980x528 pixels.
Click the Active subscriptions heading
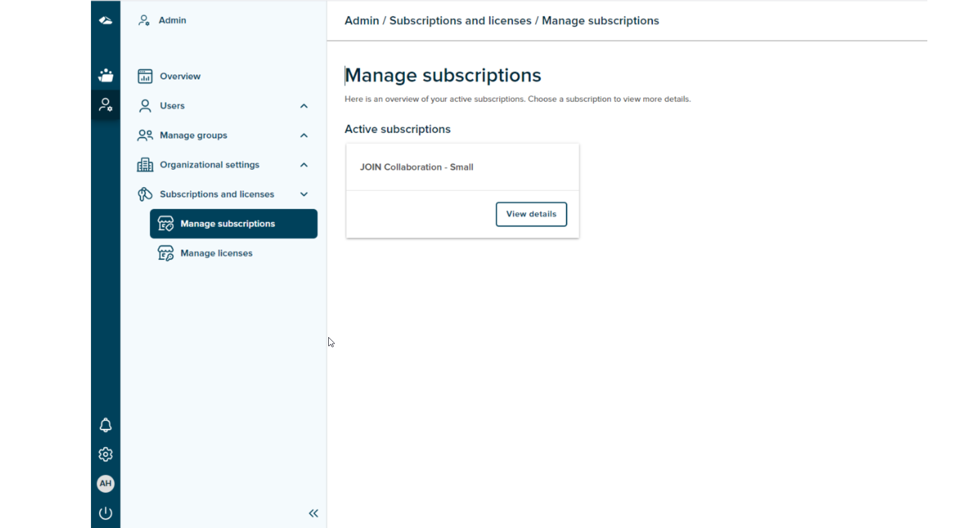click(x=397, y=129)
